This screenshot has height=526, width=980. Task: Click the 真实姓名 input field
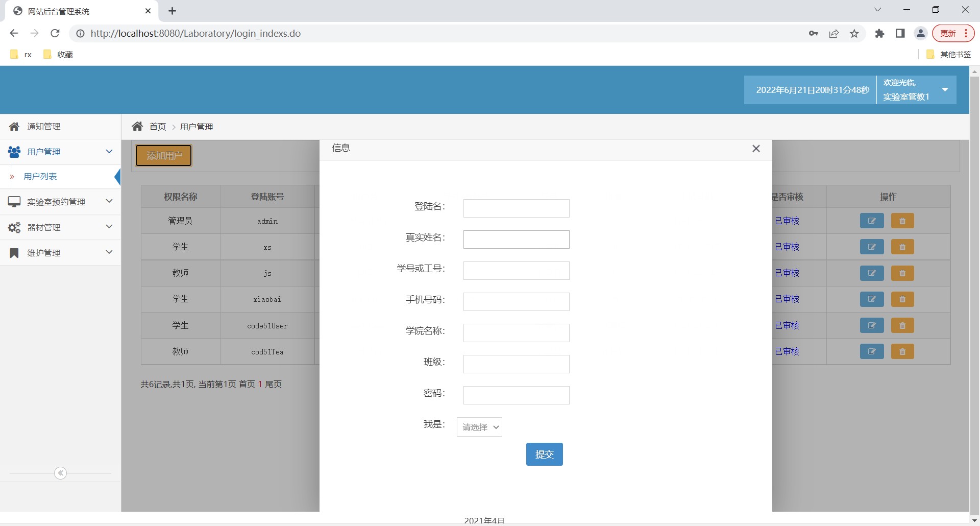point(516,240)
